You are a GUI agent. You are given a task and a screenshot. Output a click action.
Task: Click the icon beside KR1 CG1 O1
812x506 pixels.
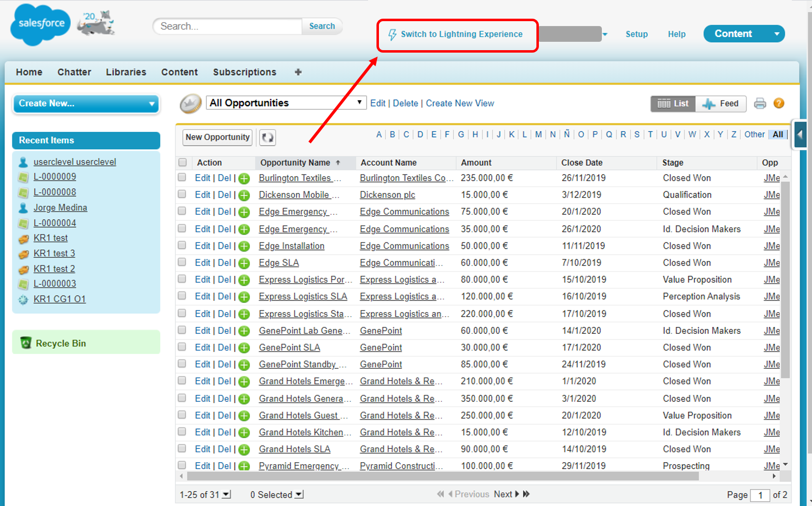[x=23, y=299]
